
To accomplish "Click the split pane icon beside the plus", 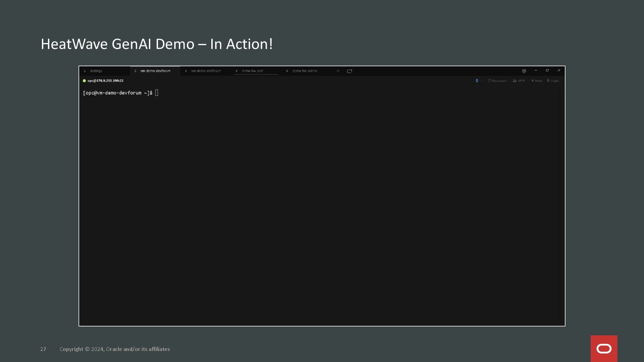I will pyautogui.click(x=350, y=71).
